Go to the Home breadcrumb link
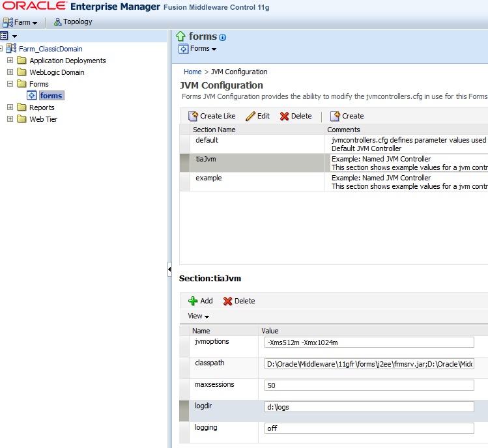 click(x=193, y=72)
